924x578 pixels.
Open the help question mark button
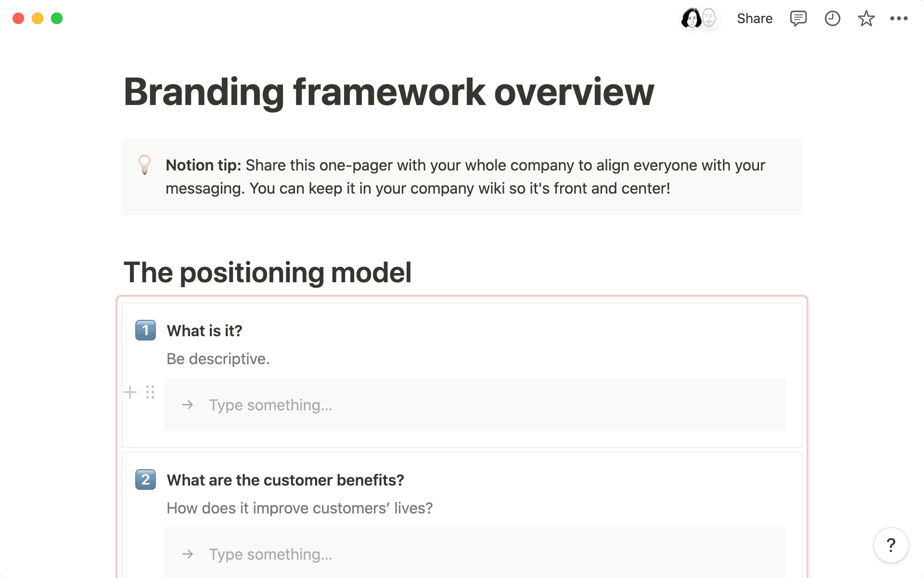pos(891,545)
